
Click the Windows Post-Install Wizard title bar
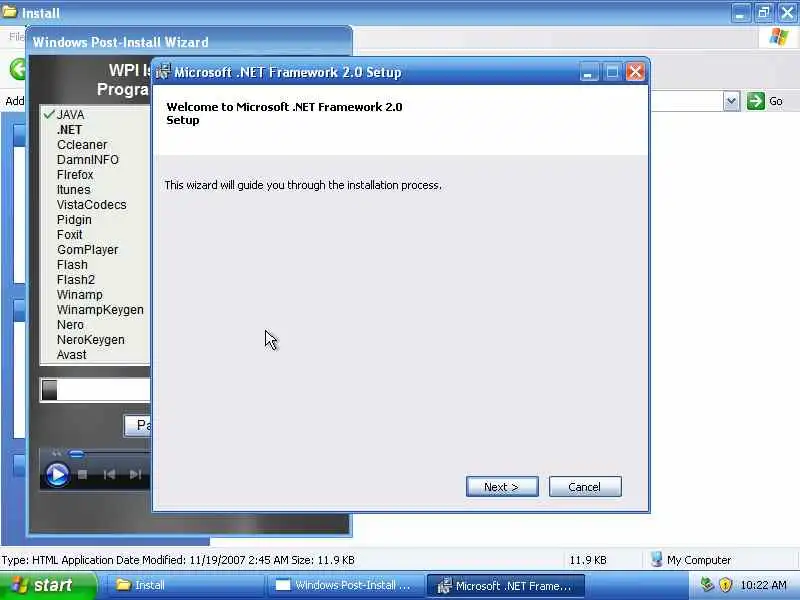click(189, 42)
